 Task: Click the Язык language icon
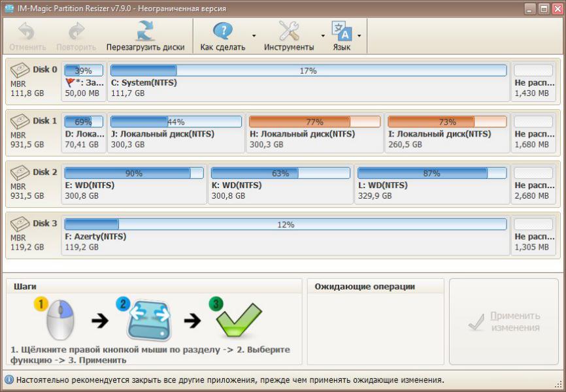tap(341, 31)
